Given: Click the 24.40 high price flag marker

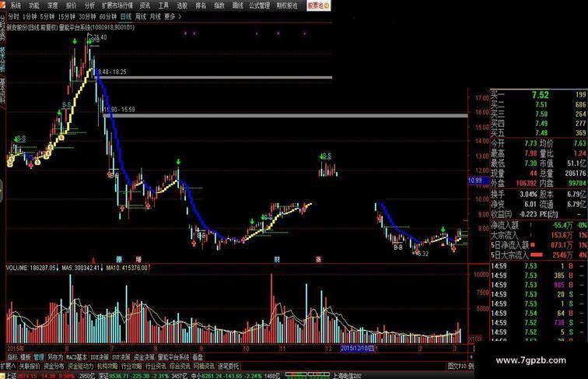Looking at the screenshot, I should tap(98, 37).
